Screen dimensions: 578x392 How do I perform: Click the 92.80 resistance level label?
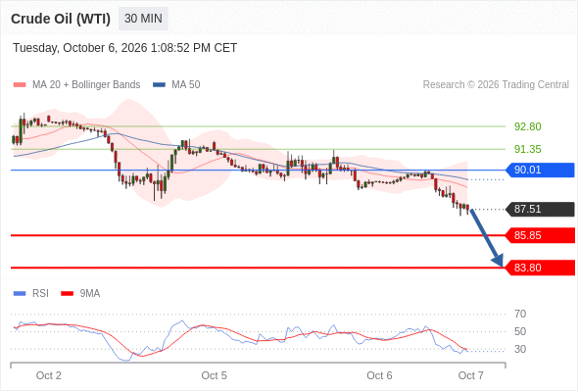(x=527, y=126)
